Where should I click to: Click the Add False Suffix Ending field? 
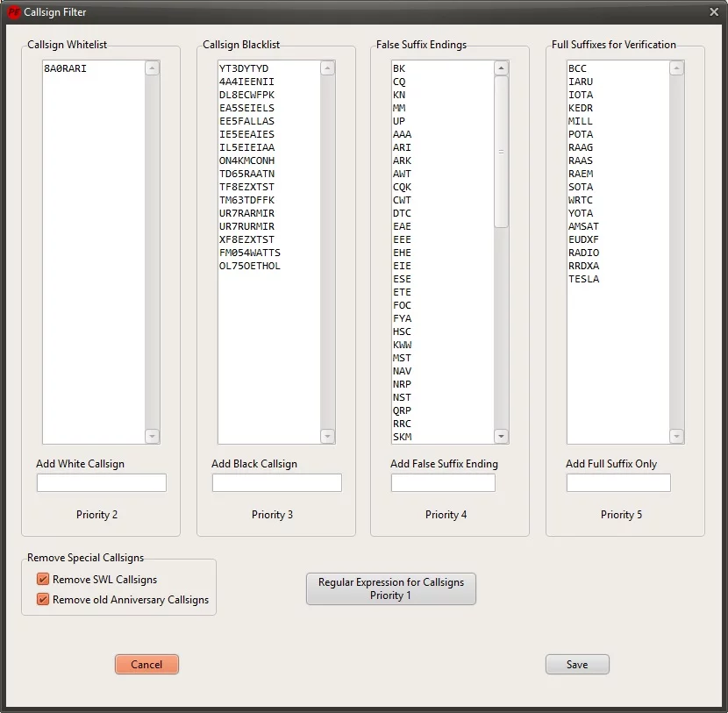[443, 482]
